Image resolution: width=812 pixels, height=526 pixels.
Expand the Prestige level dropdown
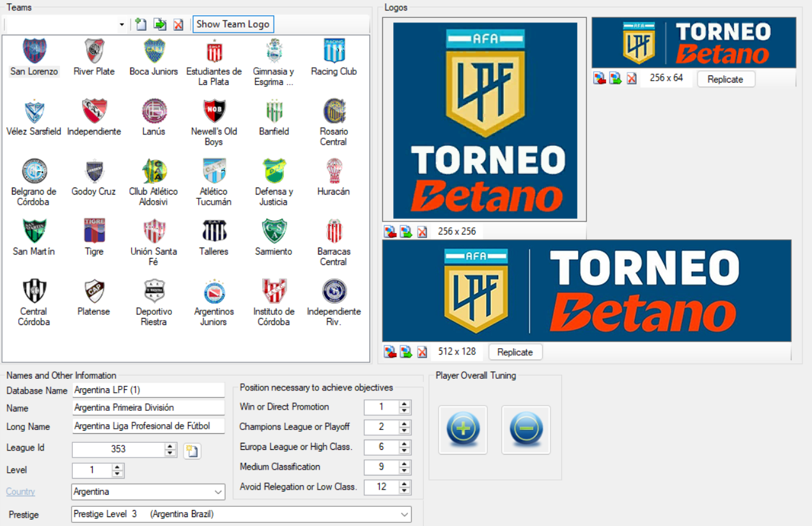pos(404,514)
